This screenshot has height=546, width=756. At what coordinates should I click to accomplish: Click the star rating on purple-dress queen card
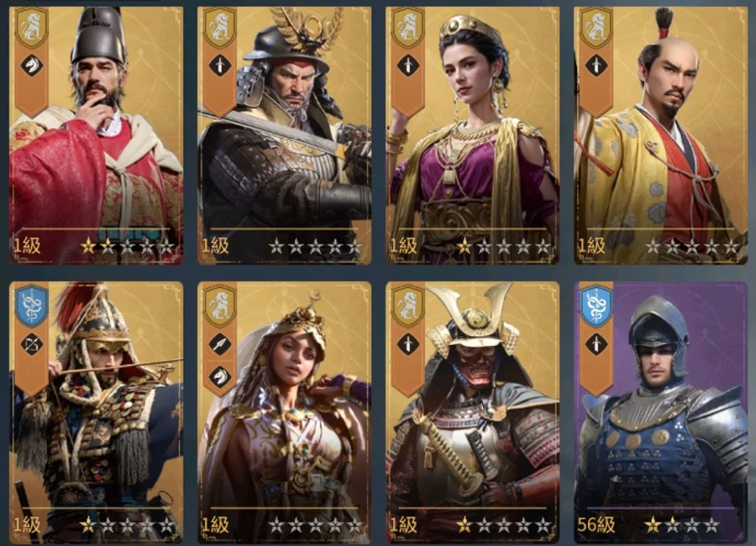click(503, 246)
